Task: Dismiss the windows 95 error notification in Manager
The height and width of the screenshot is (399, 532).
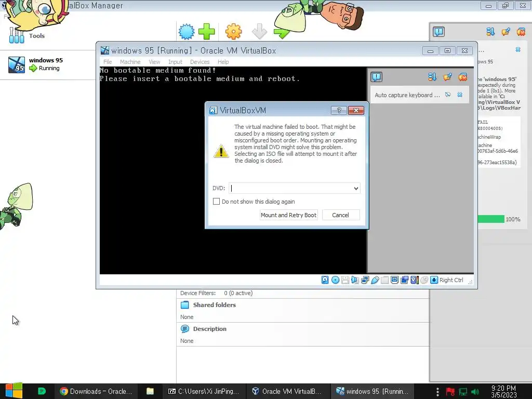Action: [518, 49]
